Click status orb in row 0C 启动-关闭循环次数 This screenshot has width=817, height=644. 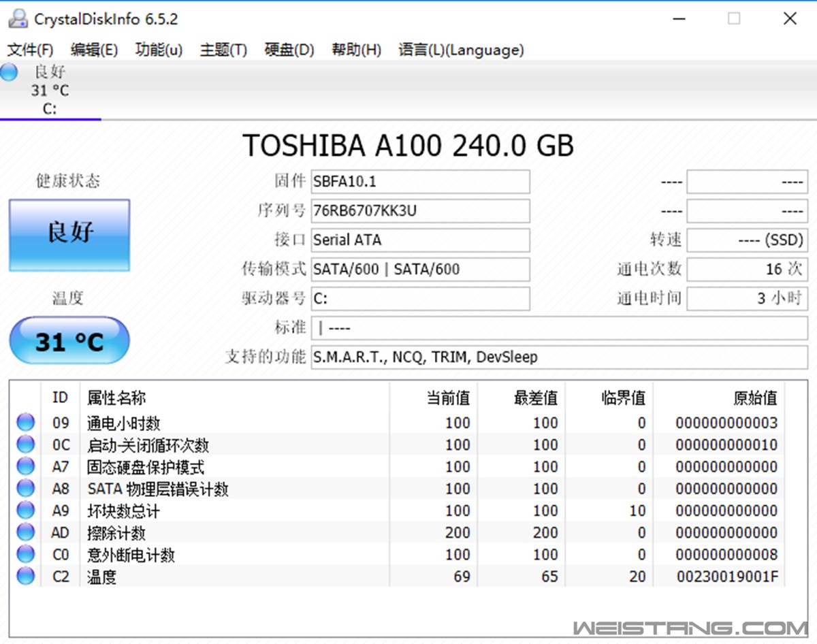[x=26, y=445]
